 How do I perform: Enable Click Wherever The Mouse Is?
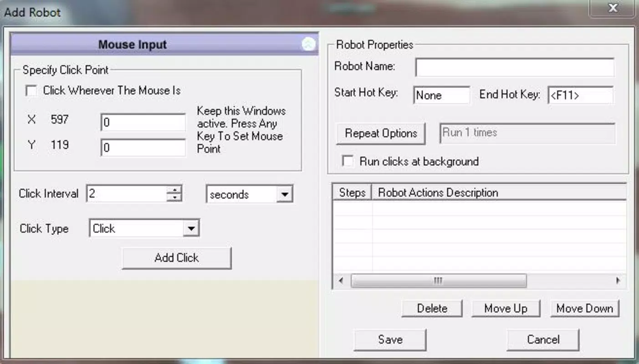point(31,91)
